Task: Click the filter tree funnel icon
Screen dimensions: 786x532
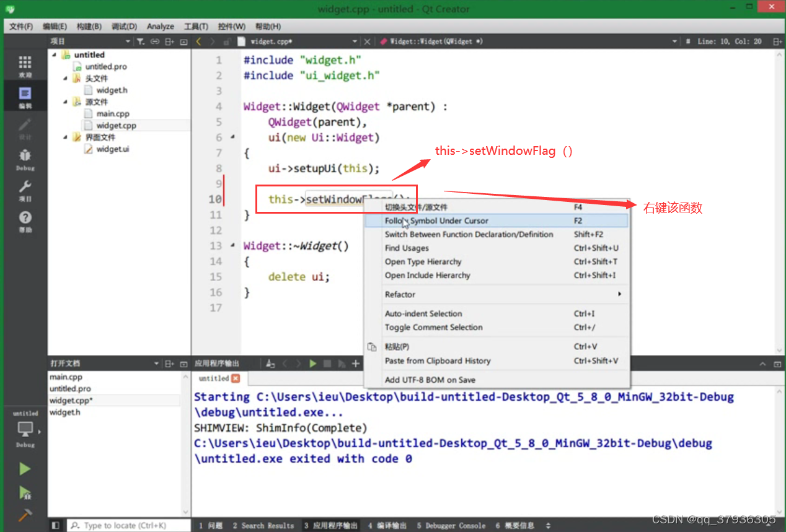Action: 141,41
